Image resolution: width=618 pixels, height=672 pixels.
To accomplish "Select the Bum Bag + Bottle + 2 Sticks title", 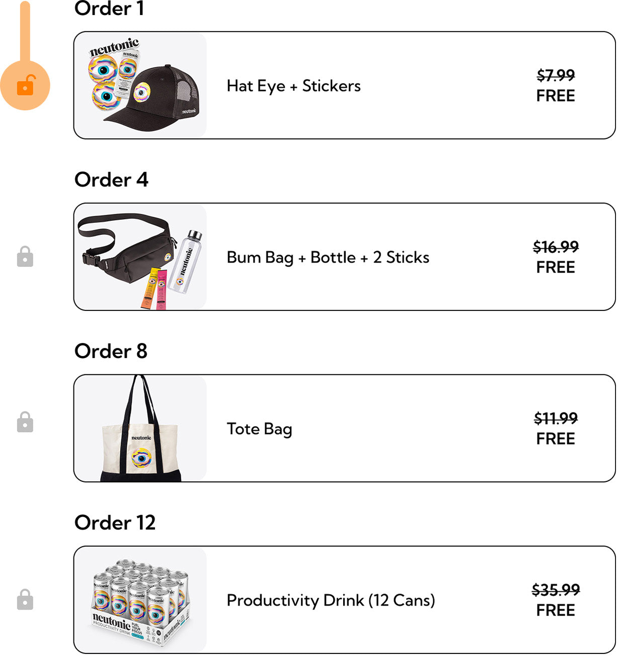I will (328, 258).
